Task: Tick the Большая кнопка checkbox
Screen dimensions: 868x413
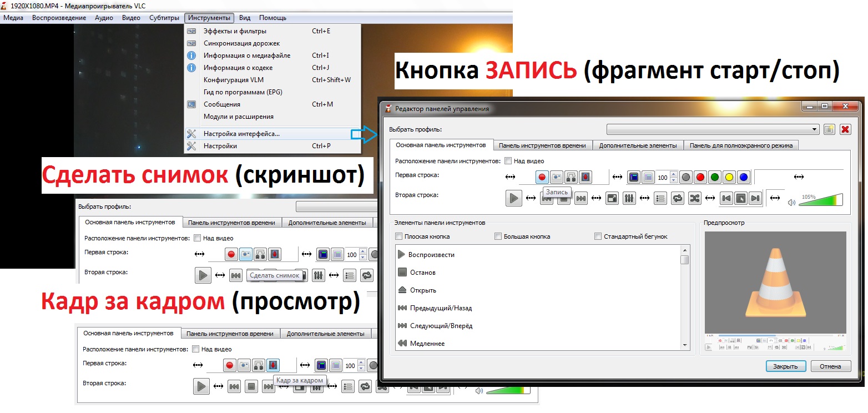Action: tap(498, 236)
